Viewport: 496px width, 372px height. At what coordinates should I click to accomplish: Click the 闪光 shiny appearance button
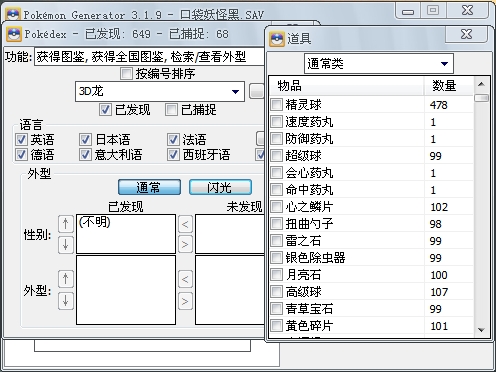(x=220, y=187)
